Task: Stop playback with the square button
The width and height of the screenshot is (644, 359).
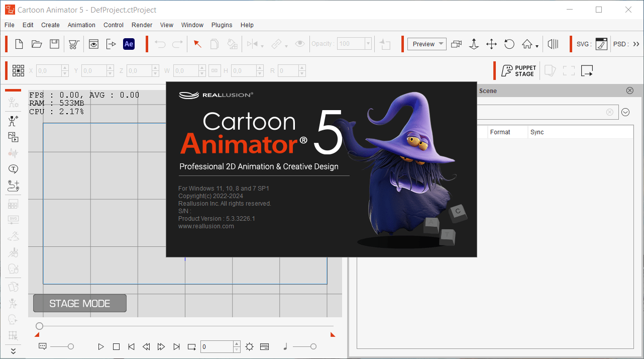Action: tap(116, 346)
